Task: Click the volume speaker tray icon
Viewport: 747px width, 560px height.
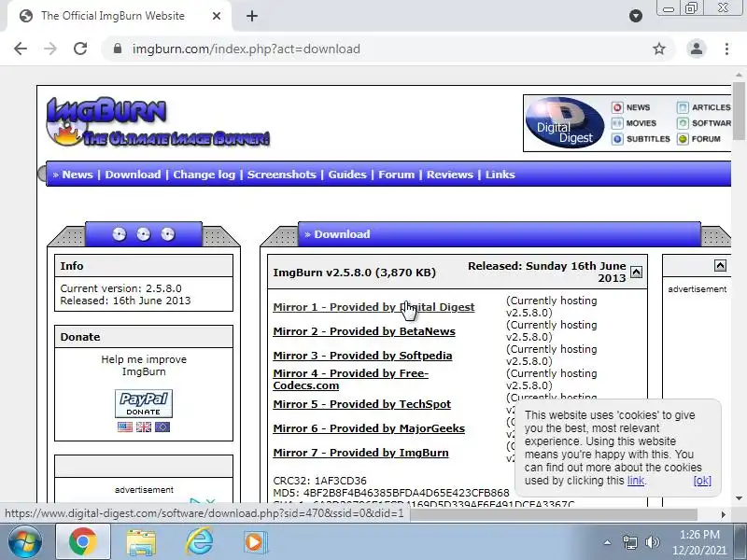Action: [x=652, y=542]
